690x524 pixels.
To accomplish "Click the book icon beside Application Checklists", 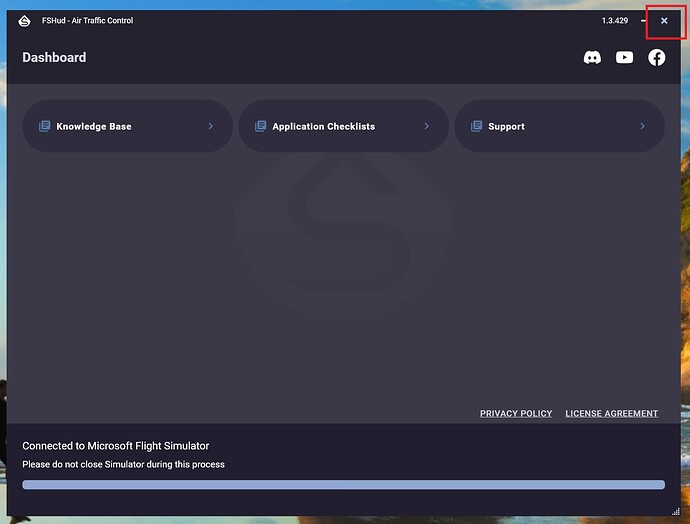I will tap(260, 127).
